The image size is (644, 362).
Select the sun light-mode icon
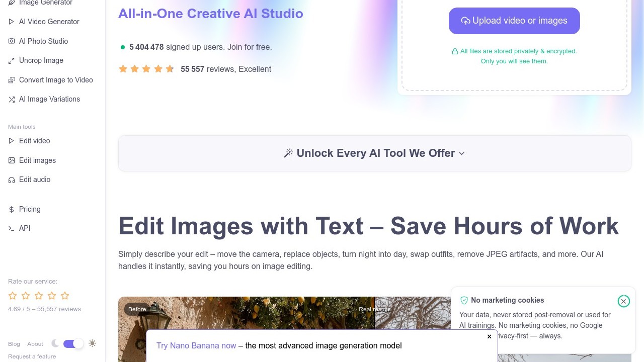[92, 343]
